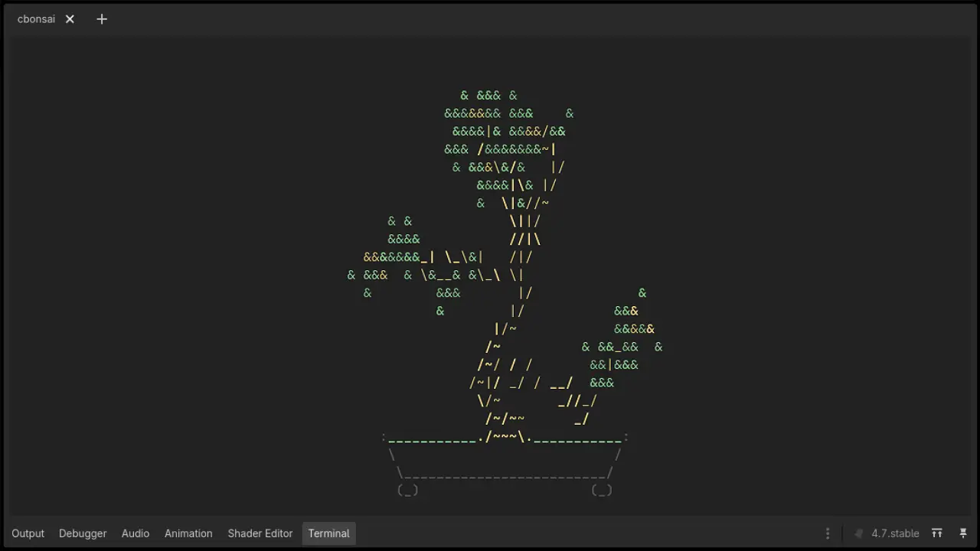Show the Animation panel
Viewport: 980px width, 551px height.
[x=188, y=533]
